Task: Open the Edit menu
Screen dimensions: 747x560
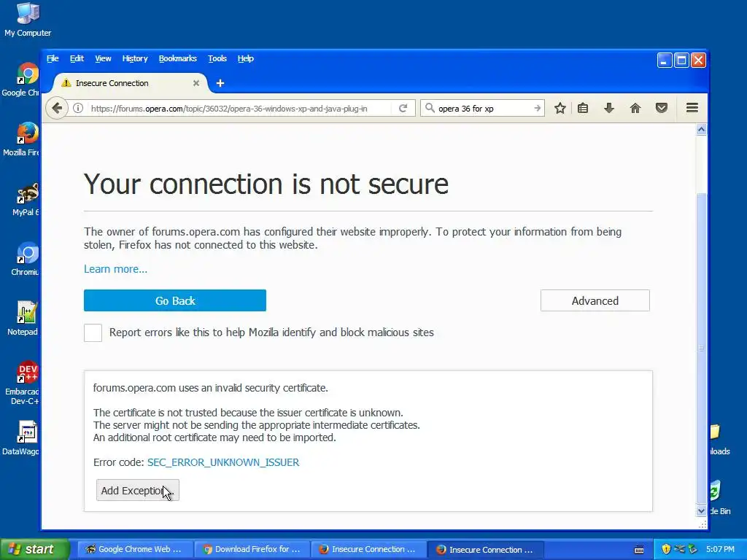Action: [77, 58]
